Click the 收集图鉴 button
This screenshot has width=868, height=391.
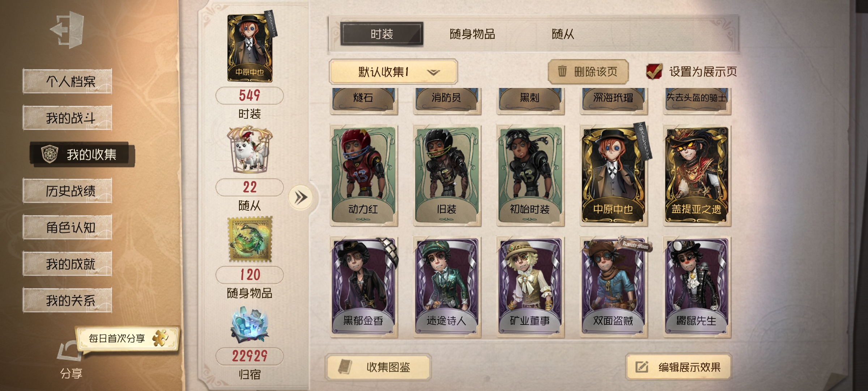pos(378,367)
